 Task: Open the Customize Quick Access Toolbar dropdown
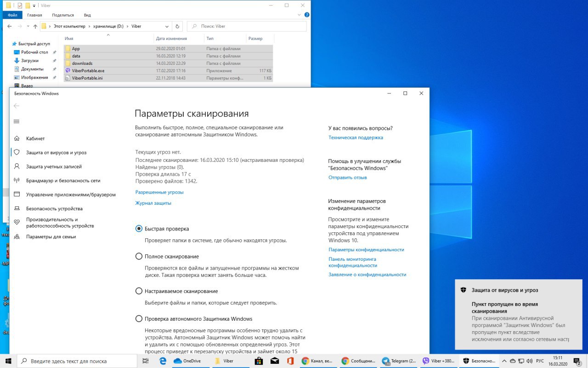pyautogui.click(x=34, y=6)
